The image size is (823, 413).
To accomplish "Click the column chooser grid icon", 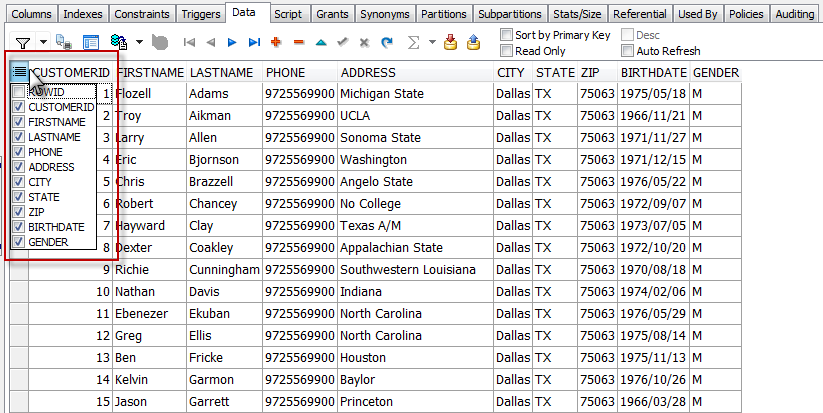I will pyautogui.click(x=20, y=72).
